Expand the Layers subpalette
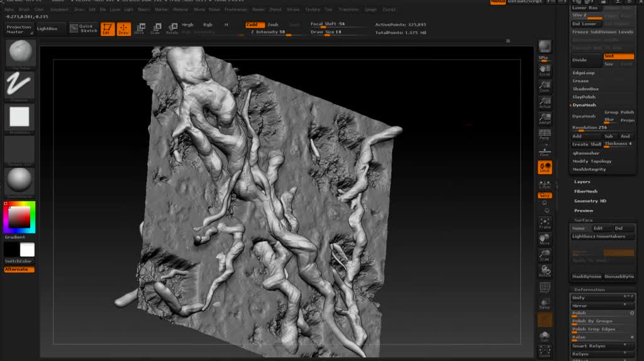The image size is (644, 361). [x=582, y=182]
